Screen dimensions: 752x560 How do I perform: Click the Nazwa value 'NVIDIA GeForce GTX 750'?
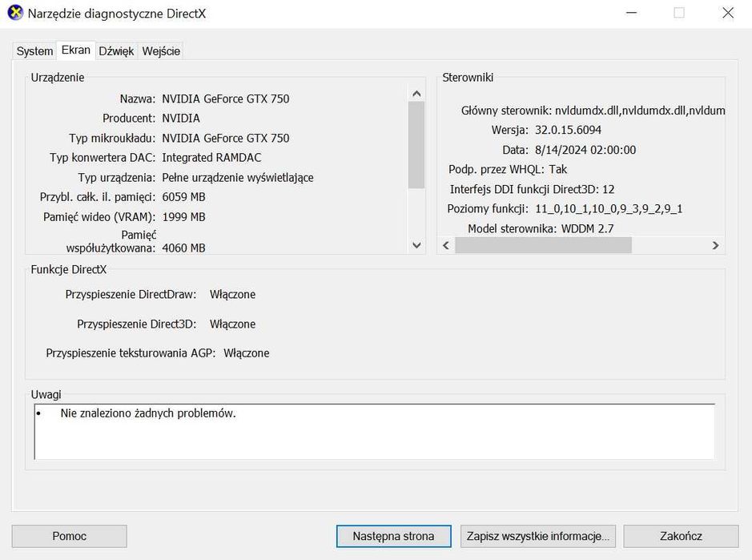[x=225, y=99]
